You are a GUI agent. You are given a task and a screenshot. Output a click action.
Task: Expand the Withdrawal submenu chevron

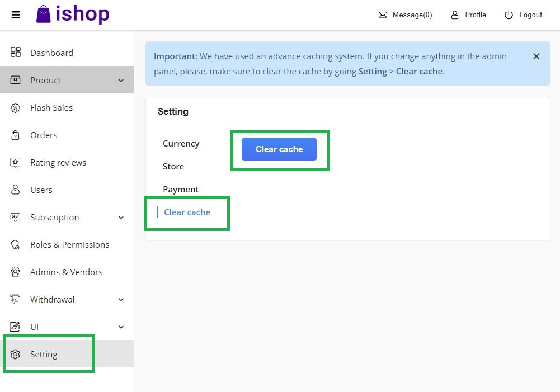pyautogui.click(x=121, y=300)
